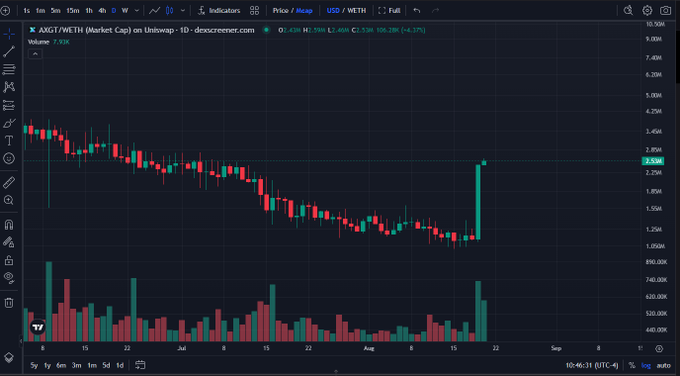This screenshot has height=376, width=680.
Task: Set date range to 1d
Action: coord(120,365)
